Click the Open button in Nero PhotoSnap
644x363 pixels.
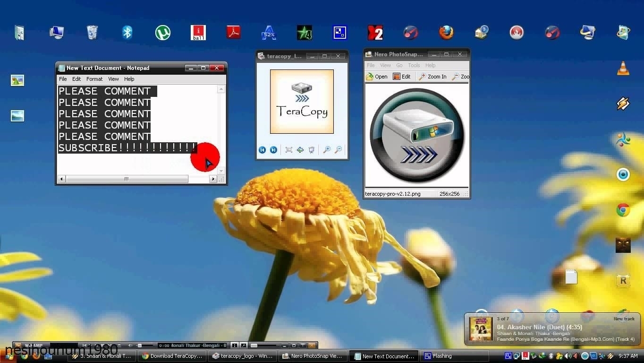click(x=377, y=77)
